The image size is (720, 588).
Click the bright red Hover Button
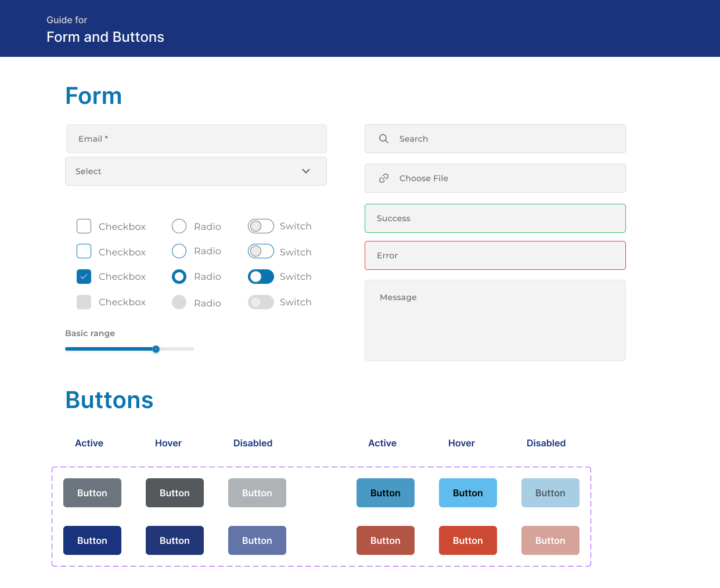point(467,540)
